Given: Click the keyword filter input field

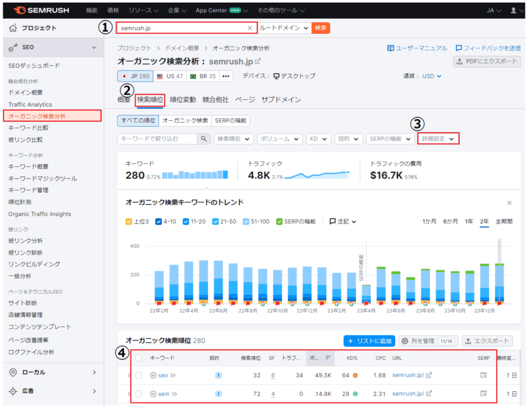Looking at the screenshot, I should coord(157,139).
